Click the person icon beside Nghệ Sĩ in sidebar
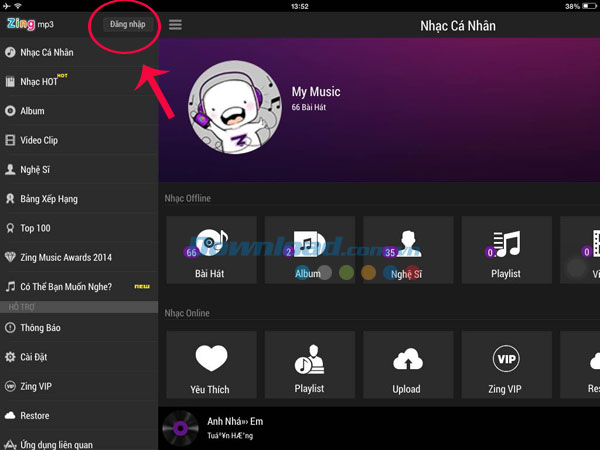The width and height of the screenshot is (600, 450). (x=10, y=169)
